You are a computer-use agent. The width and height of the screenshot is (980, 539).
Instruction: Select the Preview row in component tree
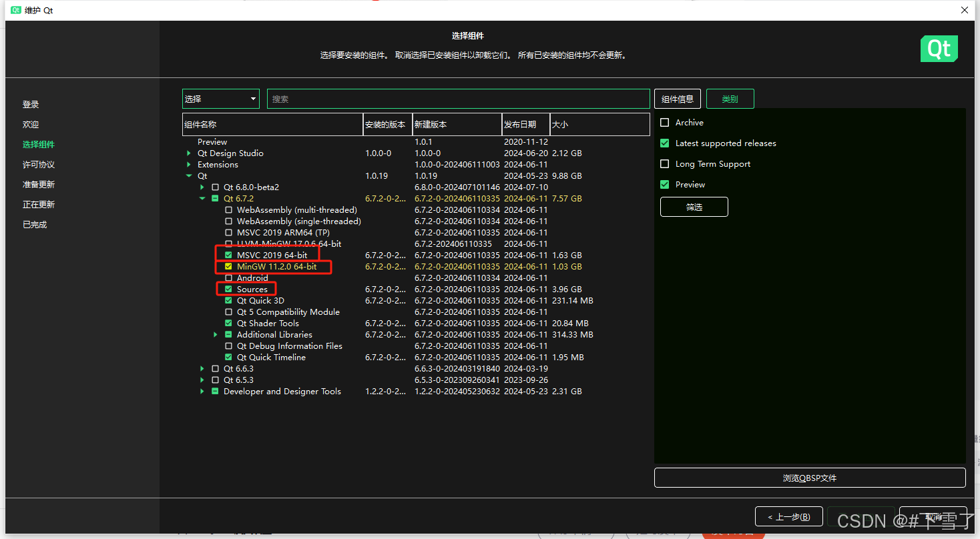[212, 142]
